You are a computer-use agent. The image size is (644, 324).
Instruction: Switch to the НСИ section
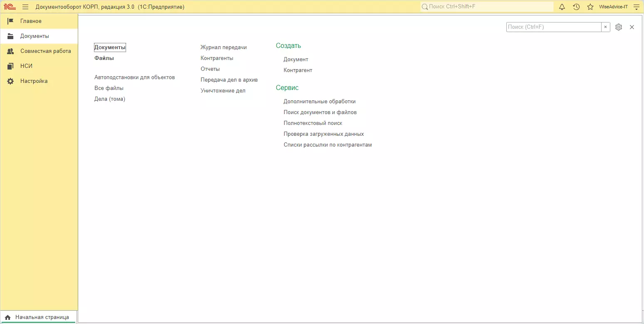click(39, 66)
